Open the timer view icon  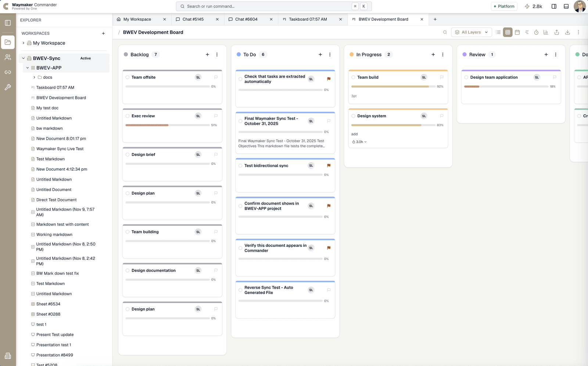pyautogui.click(x=536, y=32)
